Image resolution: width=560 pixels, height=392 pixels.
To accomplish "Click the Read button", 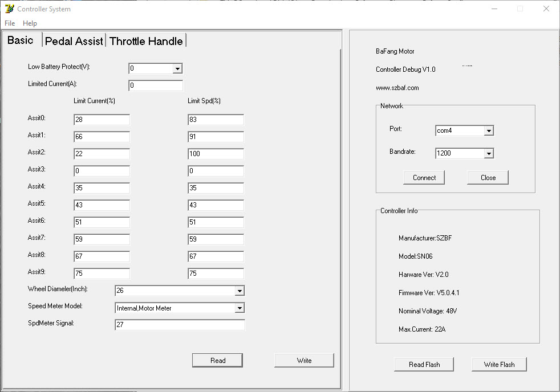I will pyautogui.click(x=217, y=360).
